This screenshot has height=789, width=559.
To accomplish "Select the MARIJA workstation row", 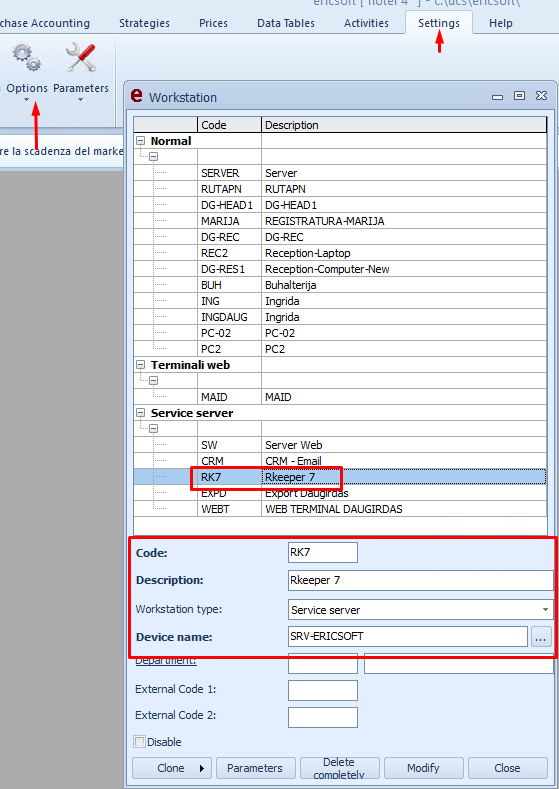I will coord(340,221).
